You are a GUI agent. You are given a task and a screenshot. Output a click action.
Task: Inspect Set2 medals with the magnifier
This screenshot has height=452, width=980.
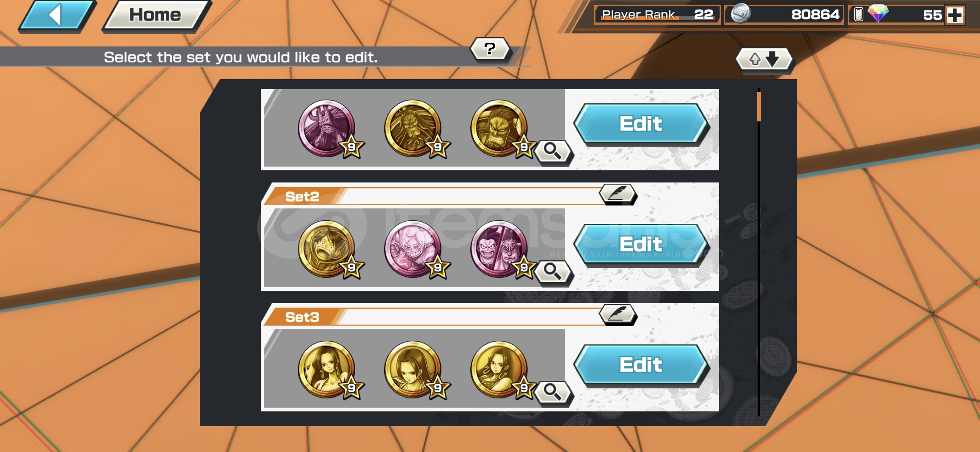pyautogui.click(x=553, y=272)
